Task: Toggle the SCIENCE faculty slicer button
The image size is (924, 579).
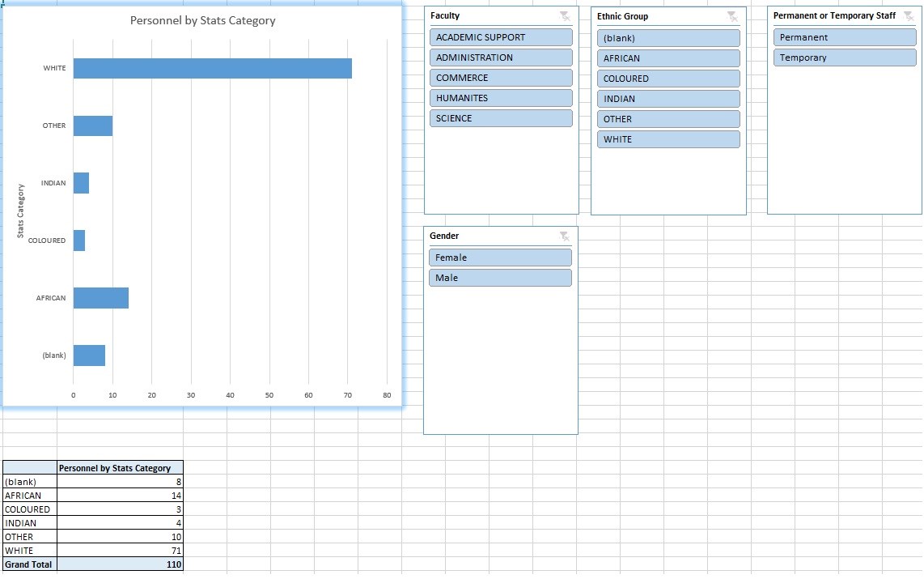Action: pos(501,118)
